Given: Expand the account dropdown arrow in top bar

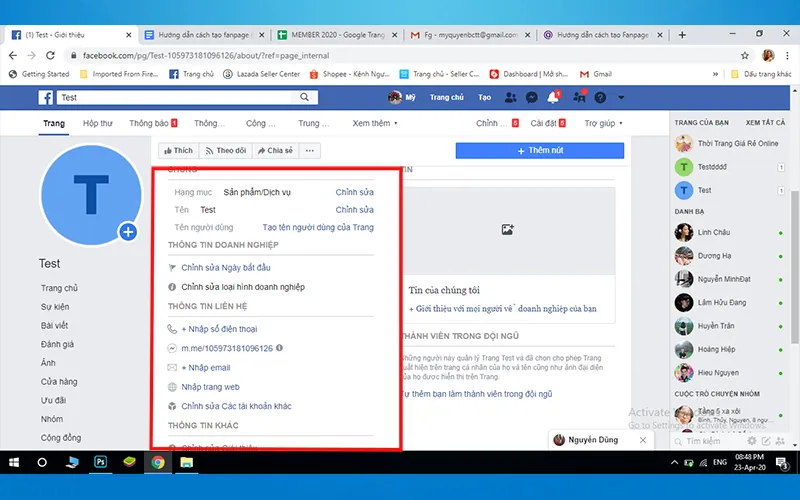Looking at the screenshot, I should (621, 98).
